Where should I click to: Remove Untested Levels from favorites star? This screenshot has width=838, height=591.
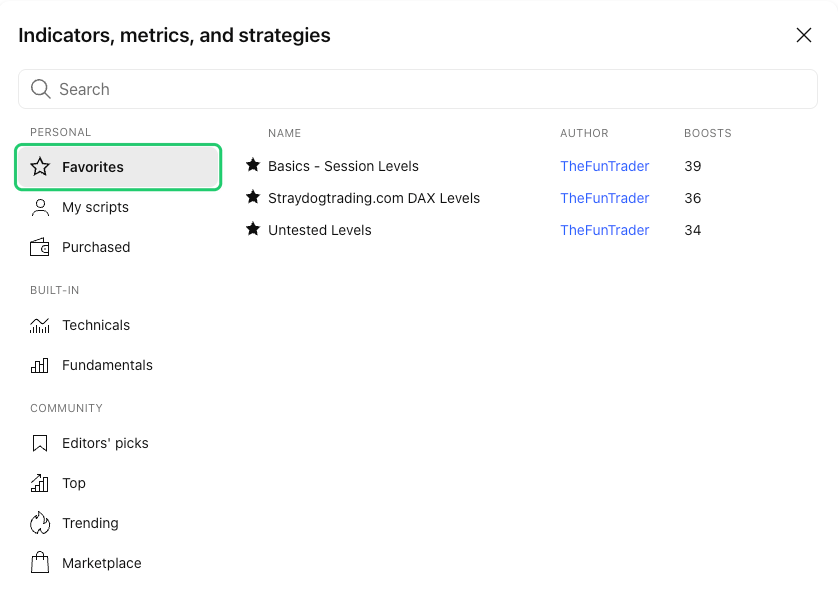[x=253, y=229]
